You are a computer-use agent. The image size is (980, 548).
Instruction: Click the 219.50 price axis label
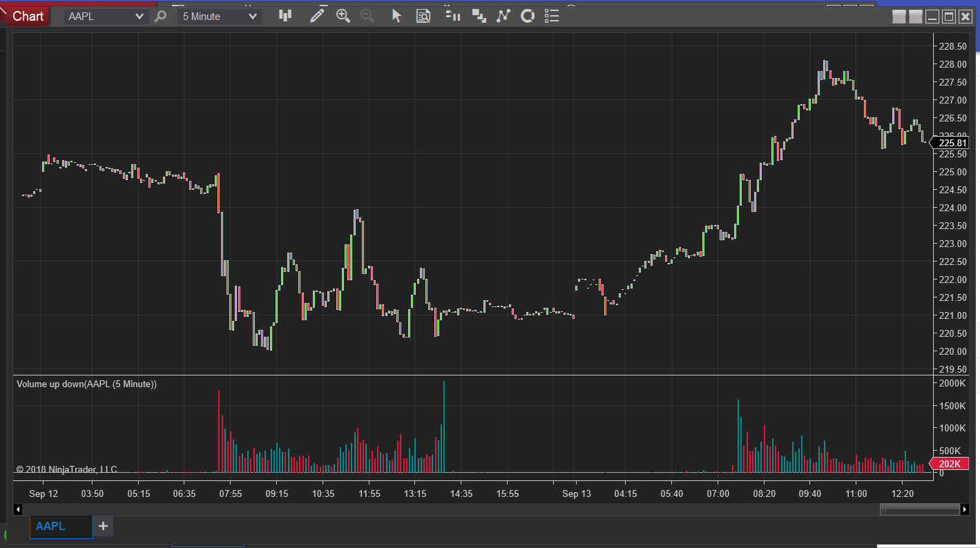(952, 369)
